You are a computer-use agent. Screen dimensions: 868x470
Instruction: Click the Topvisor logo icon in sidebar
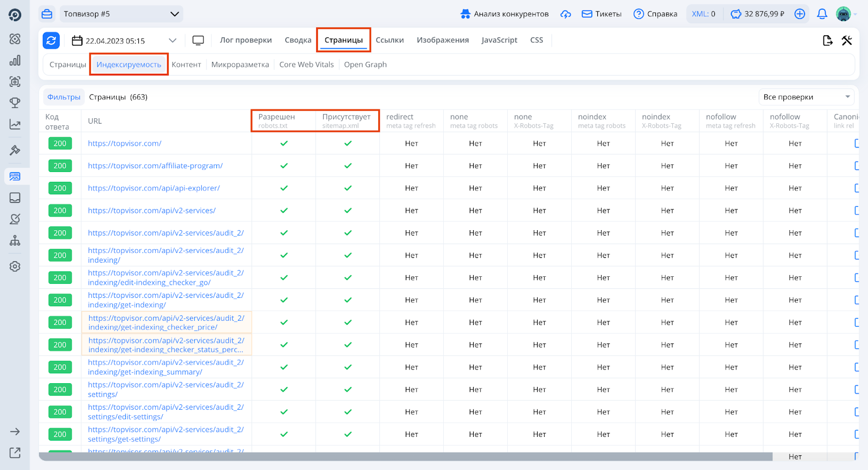[15, 15]
